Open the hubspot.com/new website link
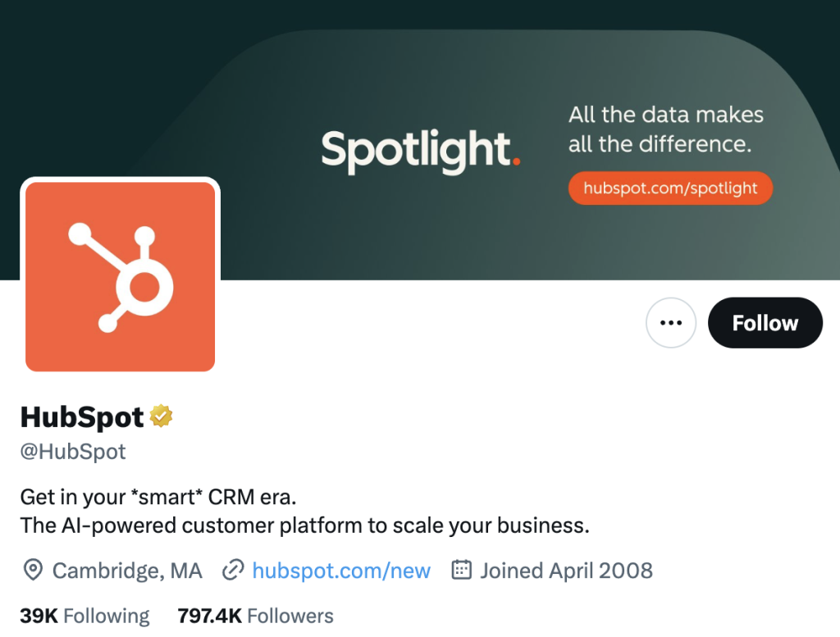Viewport: 840px width, 637px height. click(x=341, y=571)
